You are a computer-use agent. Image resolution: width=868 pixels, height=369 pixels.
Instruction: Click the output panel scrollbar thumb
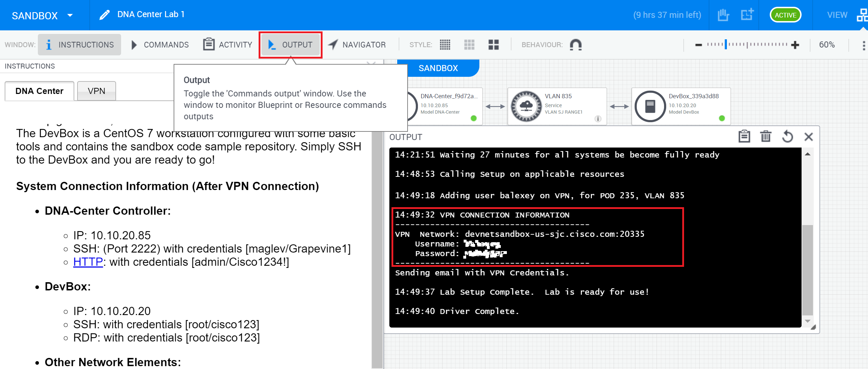click(807, 270)
